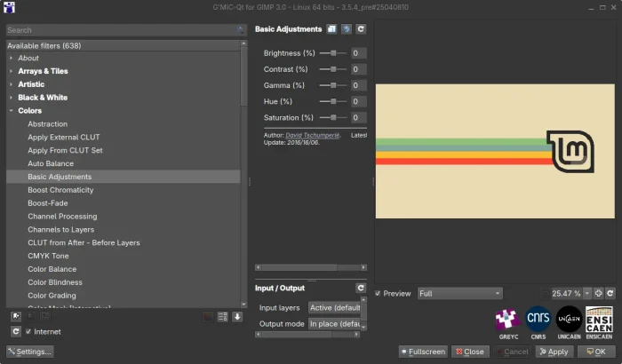Reset Basic Adjustments parameters to defaults

pyautogui.click(x=361, y=29)
